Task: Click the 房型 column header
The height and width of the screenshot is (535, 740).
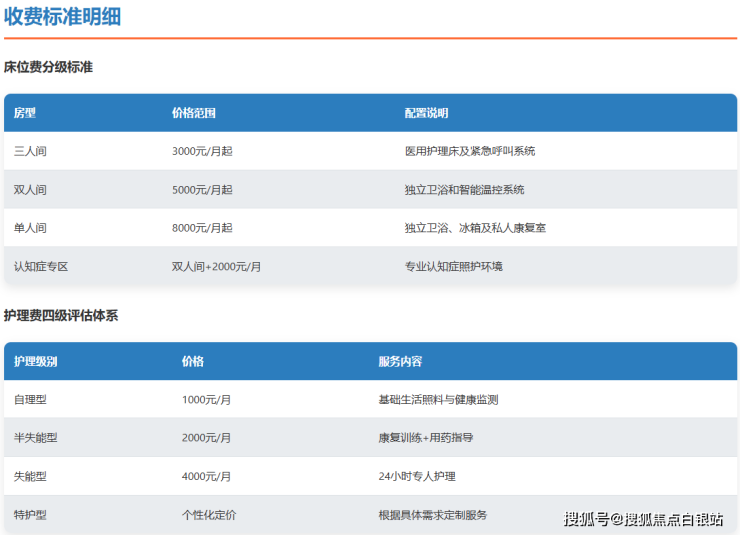Action: [25, 113]
